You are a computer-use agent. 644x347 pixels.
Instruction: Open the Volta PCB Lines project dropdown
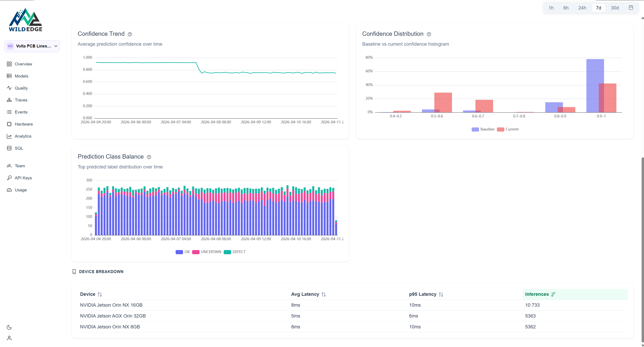(32, 46)
